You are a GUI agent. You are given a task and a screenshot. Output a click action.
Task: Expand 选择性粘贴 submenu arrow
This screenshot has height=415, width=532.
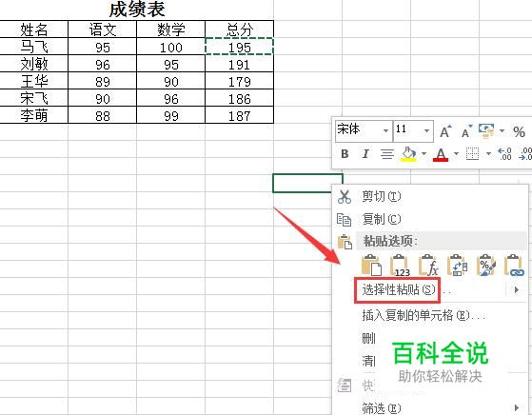[517, 289]
